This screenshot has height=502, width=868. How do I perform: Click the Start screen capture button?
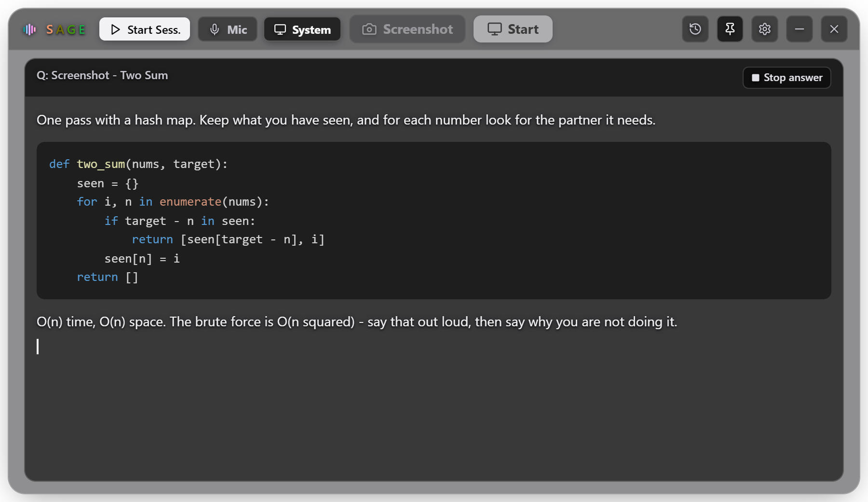[513, 29]
